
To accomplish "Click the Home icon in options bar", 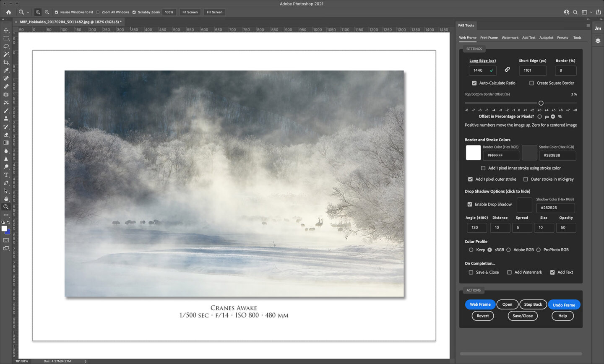I will pyautogui.click(x=8, y=12).
